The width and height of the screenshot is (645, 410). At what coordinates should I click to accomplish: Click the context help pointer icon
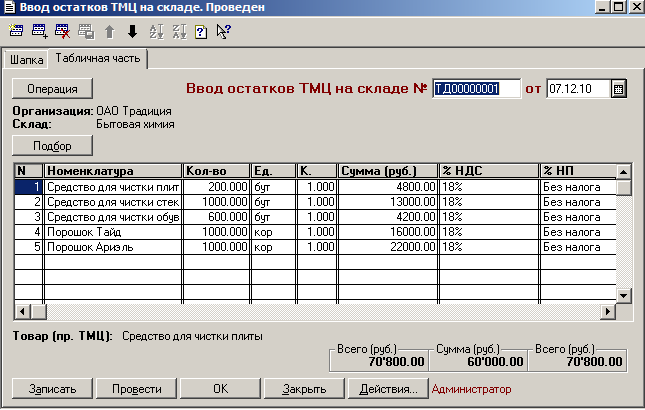(223, 31)
